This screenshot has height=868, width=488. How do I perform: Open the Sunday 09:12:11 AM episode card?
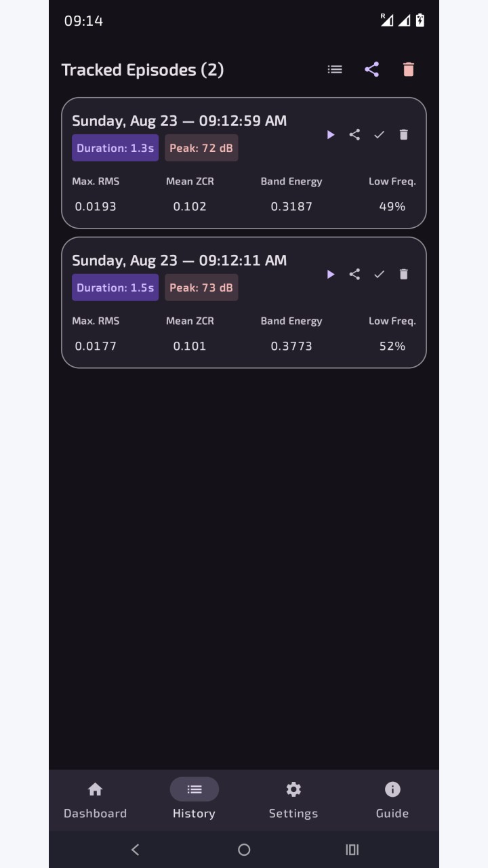(244, 302)
